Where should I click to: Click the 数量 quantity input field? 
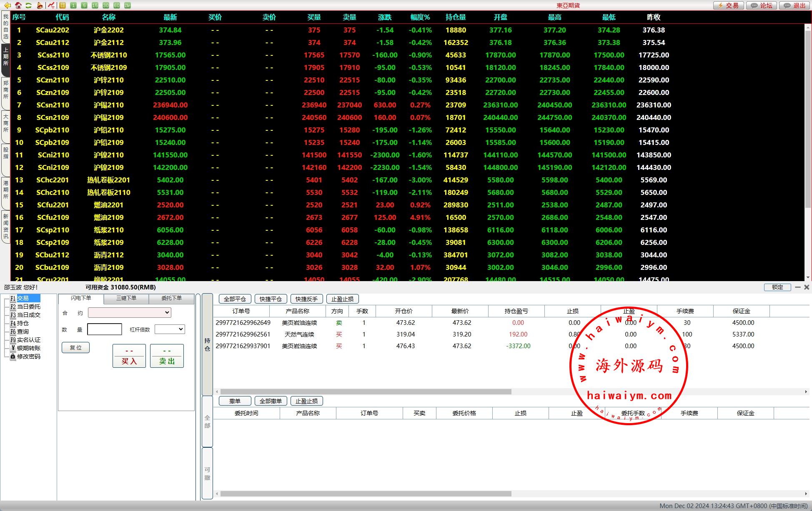click(105, 329)
